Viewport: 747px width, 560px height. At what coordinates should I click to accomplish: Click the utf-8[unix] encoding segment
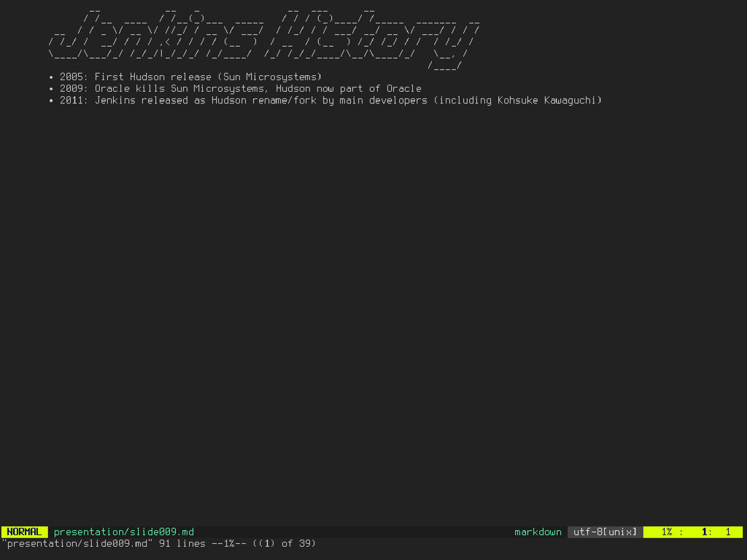[x=605, y=532]
